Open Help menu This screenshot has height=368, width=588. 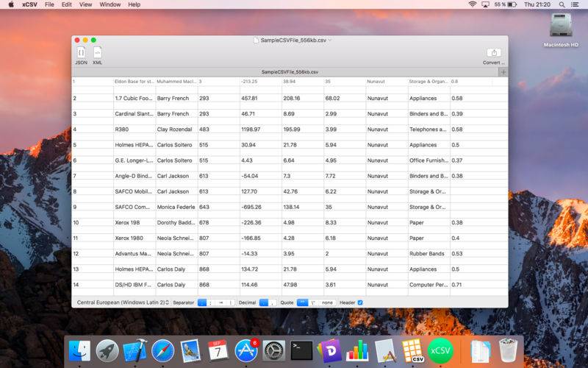[134, 4]
